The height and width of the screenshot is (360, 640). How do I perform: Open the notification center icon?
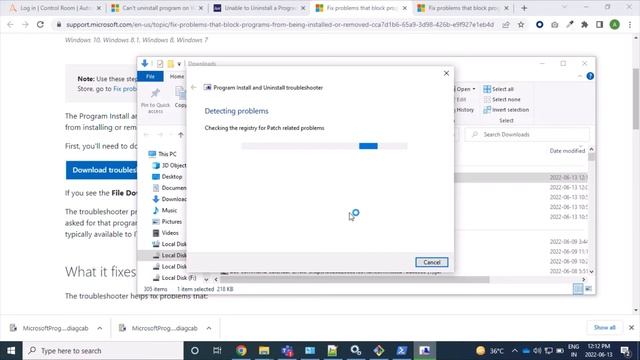(625, 351)
